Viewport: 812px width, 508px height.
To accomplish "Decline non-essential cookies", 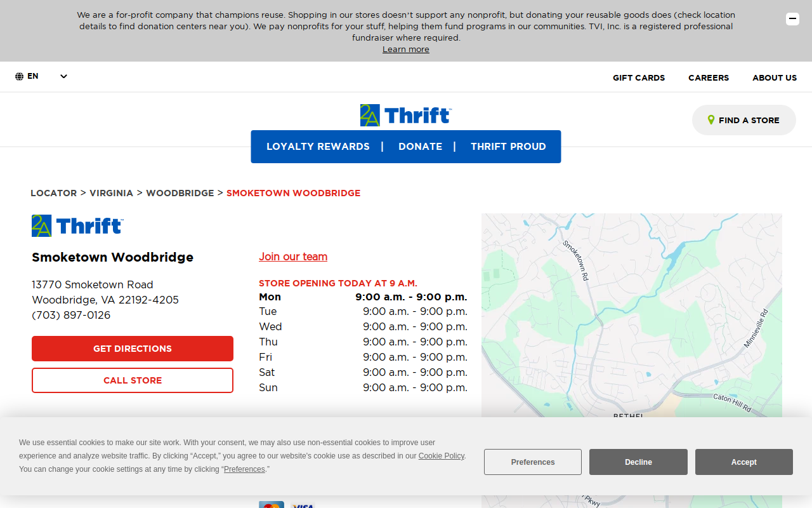I will pos(638,462).
